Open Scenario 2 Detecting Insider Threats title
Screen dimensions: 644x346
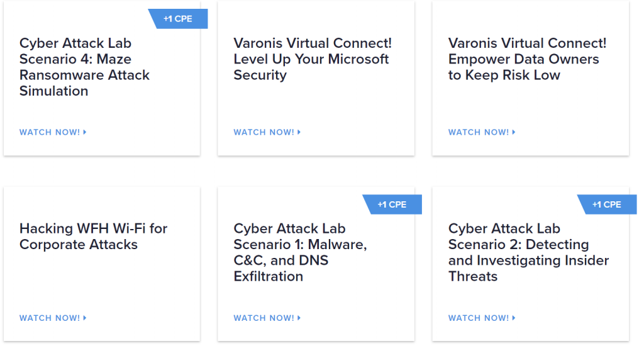coord(528,252)
